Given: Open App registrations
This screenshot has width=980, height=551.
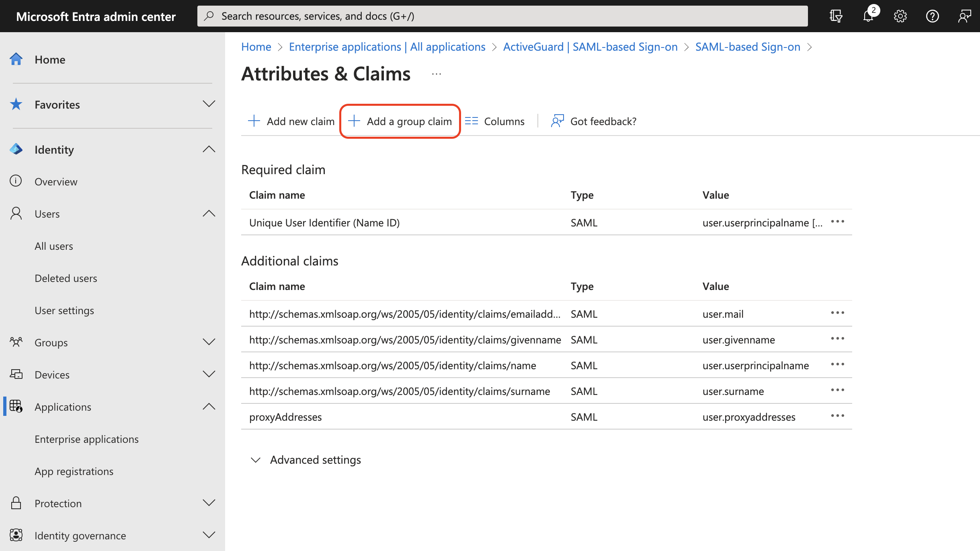Looking at the screenshot, I should tap(74, 471).
